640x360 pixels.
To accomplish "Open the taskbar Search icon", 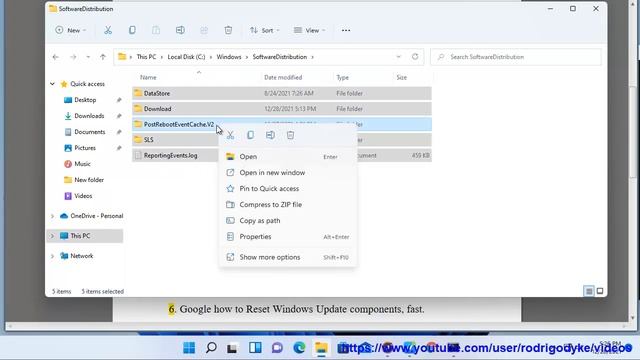I will coord(211,348).
